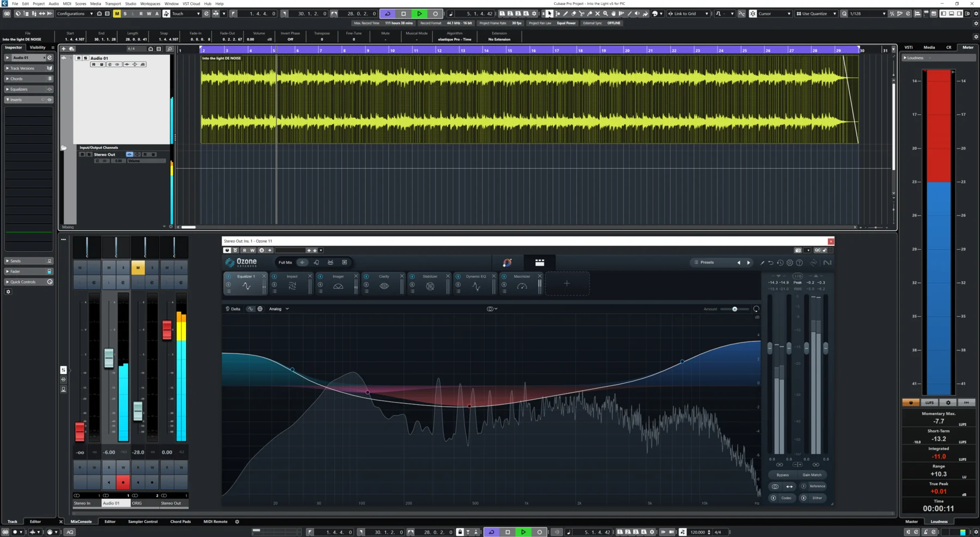
Task: Enable Solo on the ORIG channel
Action: tap(152, 267)
